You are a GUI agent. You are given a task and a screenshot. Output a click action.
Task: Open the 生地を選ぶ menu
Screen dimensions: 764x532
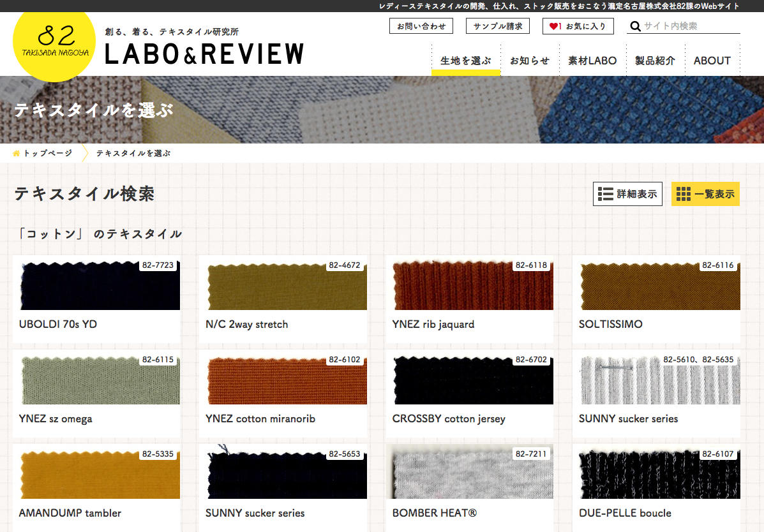click(x=465, y=61)
